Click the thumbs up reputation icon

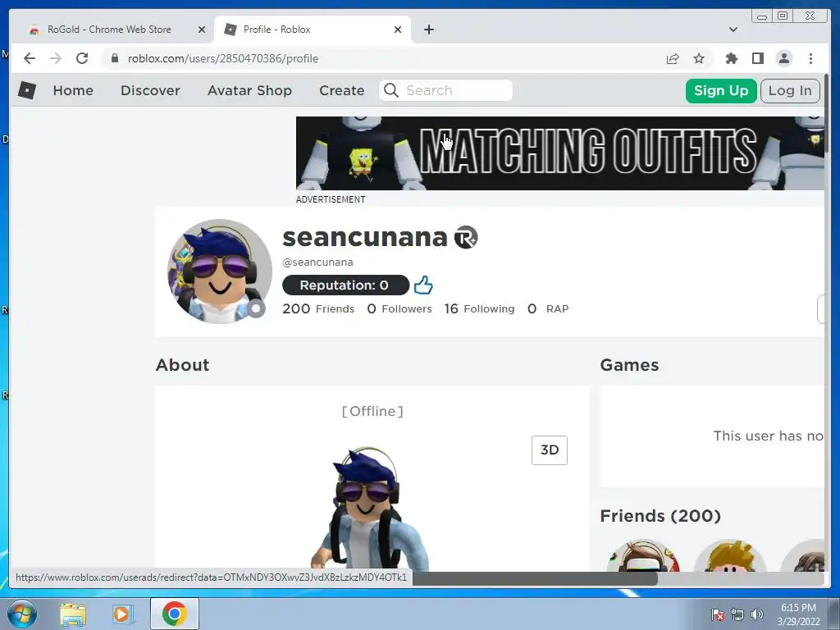point(423,285)
